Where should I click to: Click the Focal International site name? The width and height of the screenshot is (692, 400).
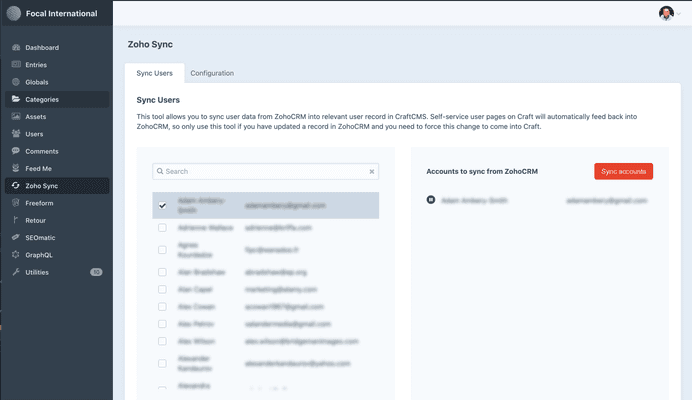(61, 14)
